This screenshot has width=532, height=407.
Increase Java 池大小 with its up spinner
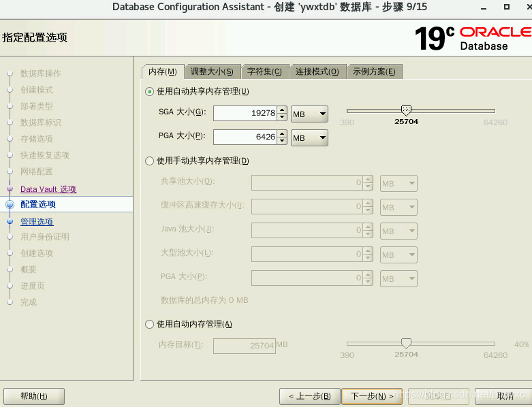click(x=368, y=227)
